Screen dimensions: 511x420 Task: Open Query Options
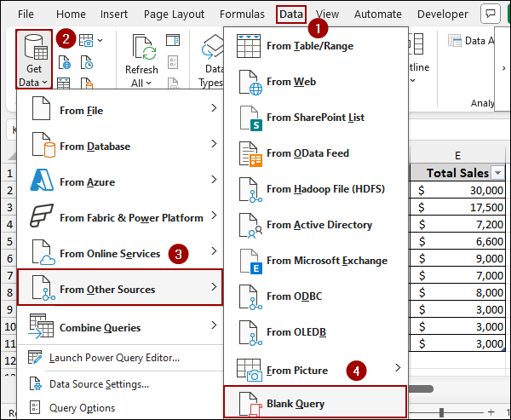click(x=120, y=407)
